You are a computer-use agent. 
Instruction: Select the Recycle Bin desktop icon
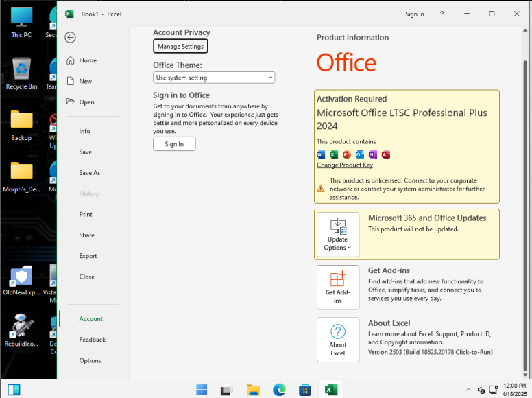coord(21,73)
